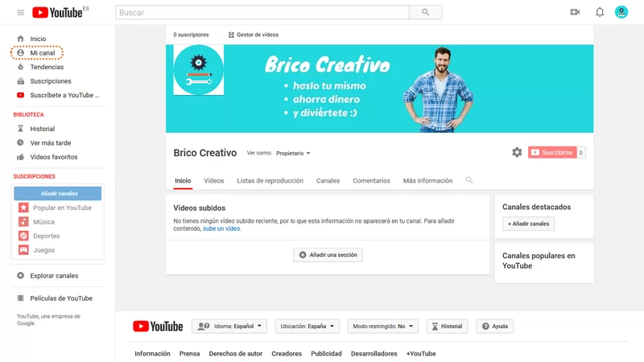Screen dimensions: 644x362
Task: Switch to the Canales tab
Action: point(328,180)
